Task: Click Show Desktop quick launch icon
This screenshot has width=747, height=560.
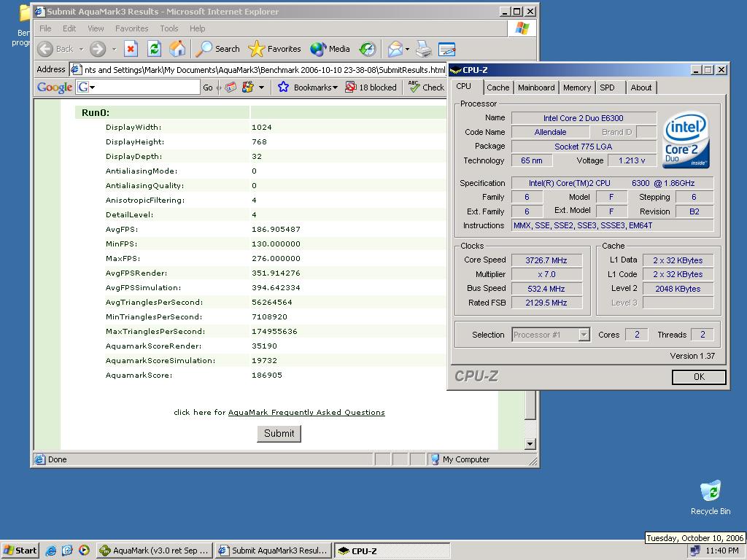Action: tap(67, 551)
